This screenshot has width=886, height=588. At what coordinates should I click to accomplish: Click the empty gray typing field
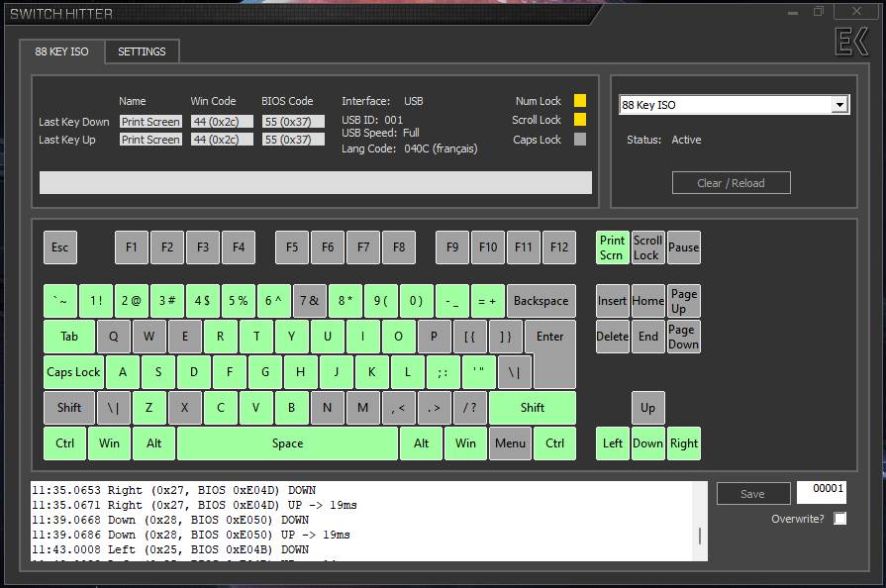[316, 182]
